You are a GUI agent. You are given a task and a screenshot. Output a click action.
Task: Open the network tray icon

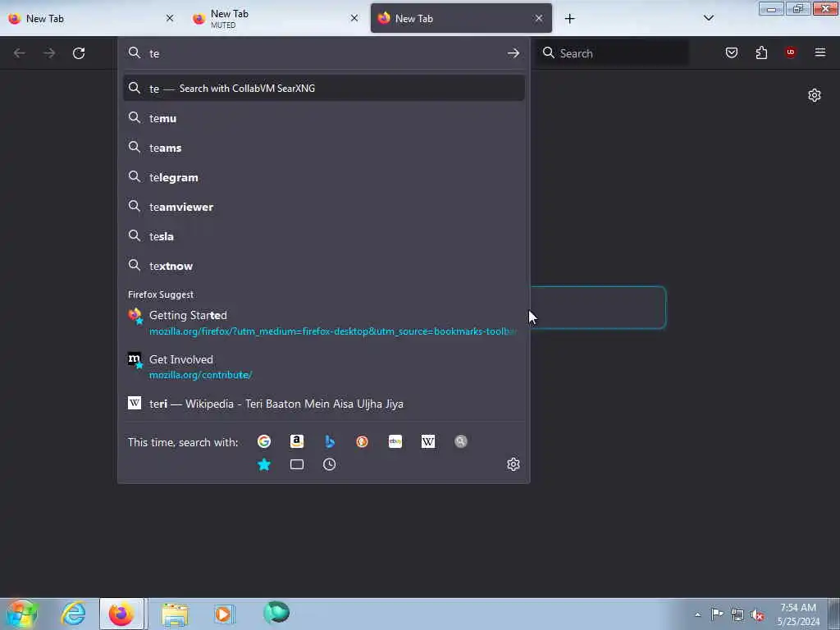click(737, 615)
